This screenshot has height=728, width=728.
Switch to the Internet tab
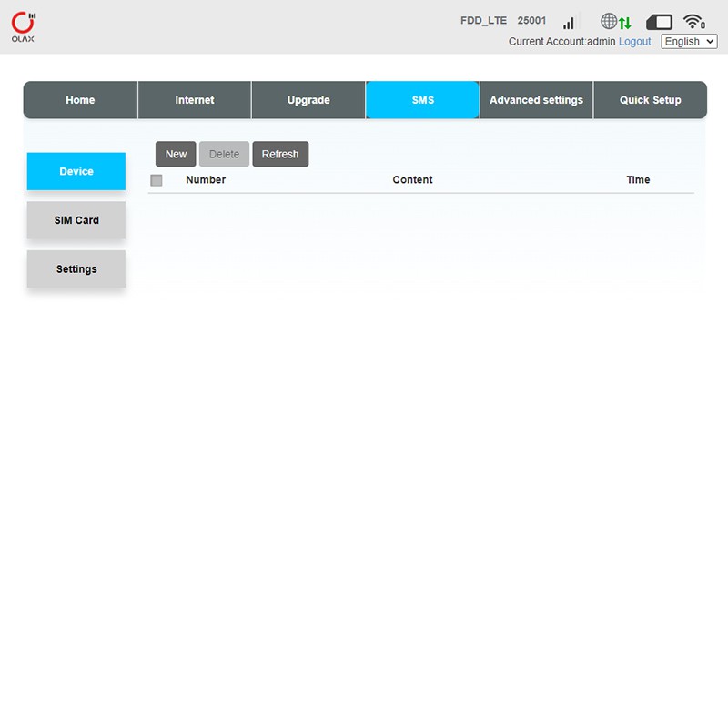[x=195, y=100]
